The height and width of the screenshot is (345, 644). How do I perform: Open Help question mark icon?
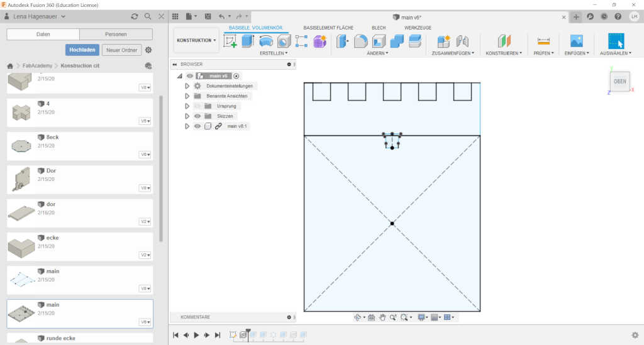coord(618,16)
